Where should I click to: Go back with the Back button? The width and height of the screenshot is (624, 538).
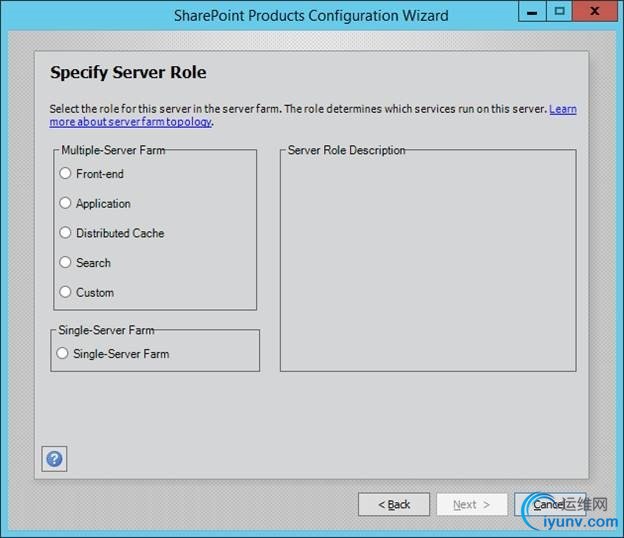(x=394, y=504)
